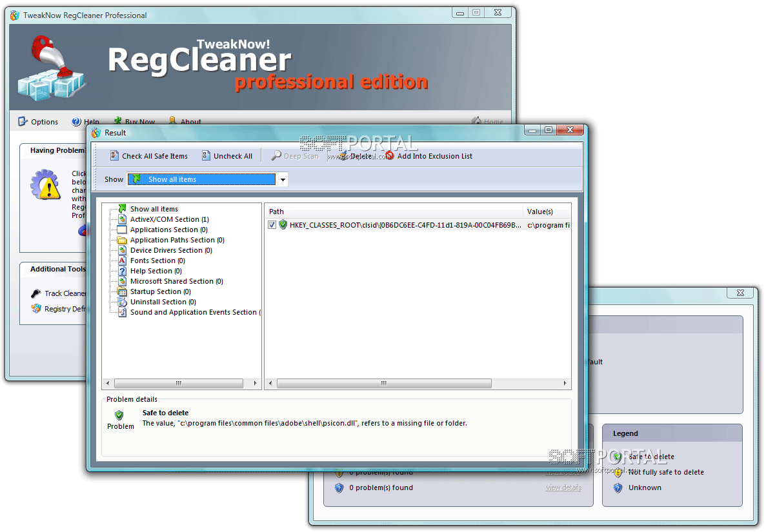Click right arrow of tree panel scrollbar

tap(255, 383)
